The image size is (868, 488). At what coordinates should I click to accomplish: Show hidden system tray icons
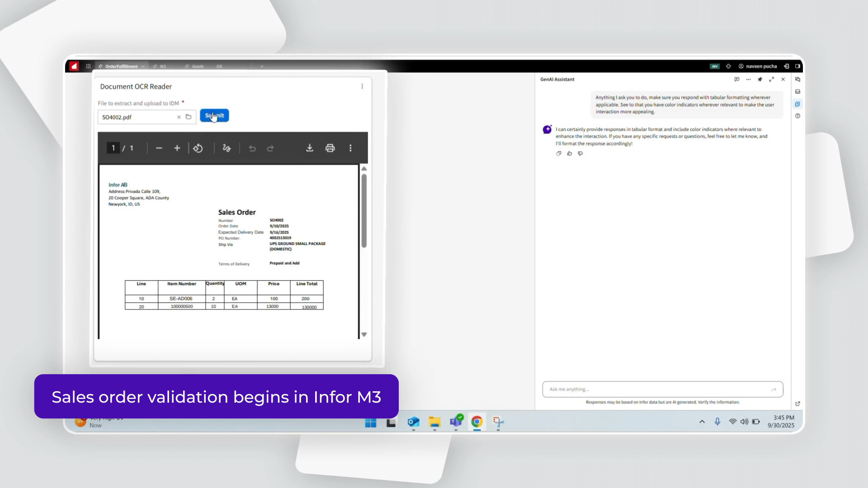click(x=702, y=422)
